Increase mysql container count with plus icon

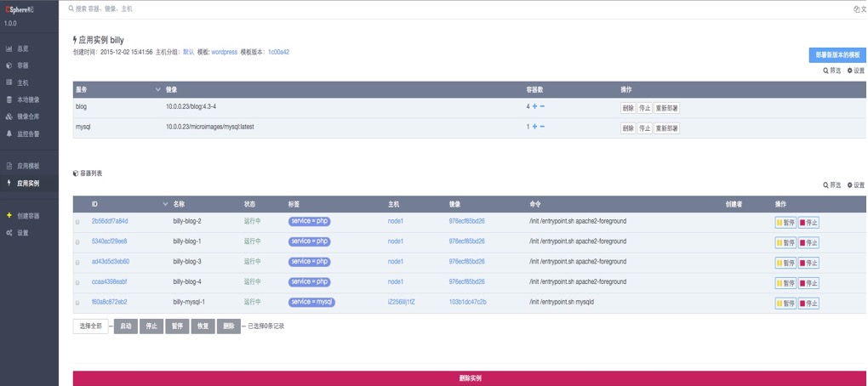[534, 127]
